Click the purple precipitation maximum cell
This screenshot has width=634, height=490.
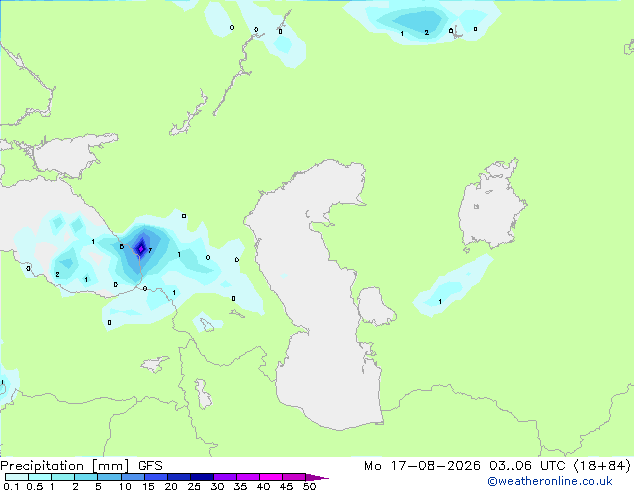[141, 249]
